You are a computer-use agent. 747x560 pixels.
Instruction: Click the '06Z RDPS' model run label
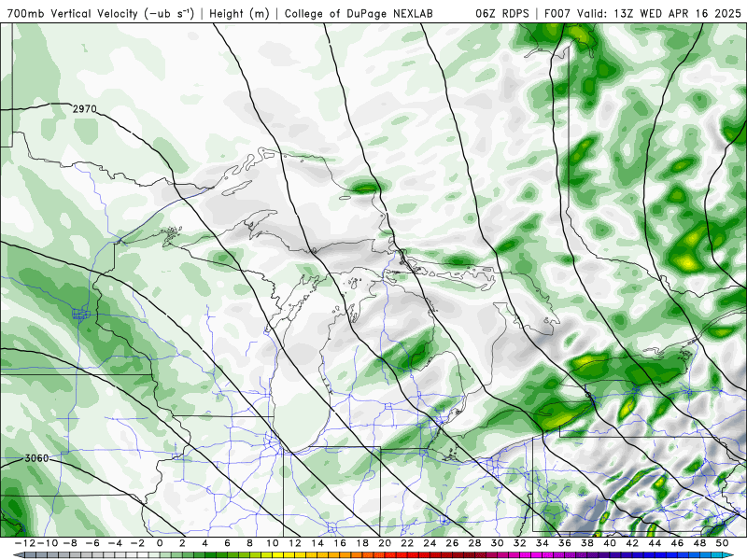pos(502,13)
